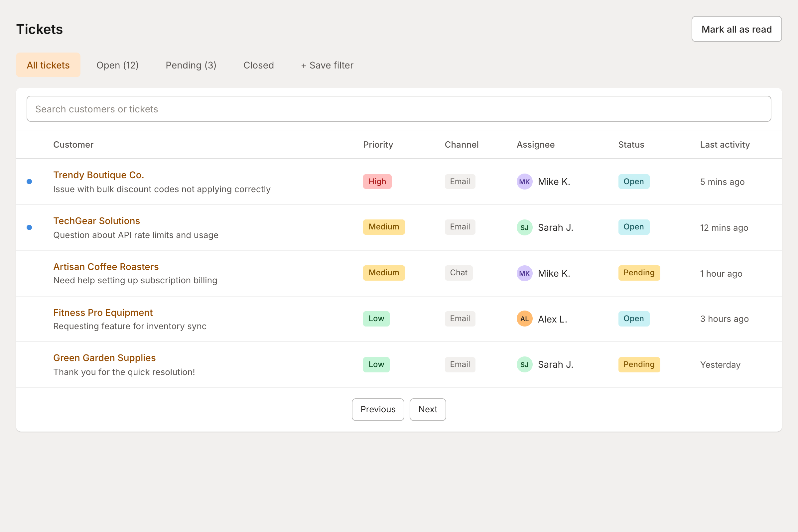Open the Artisan Coffee Roasters ticket

pyautogui.click(x=106, y=267)
